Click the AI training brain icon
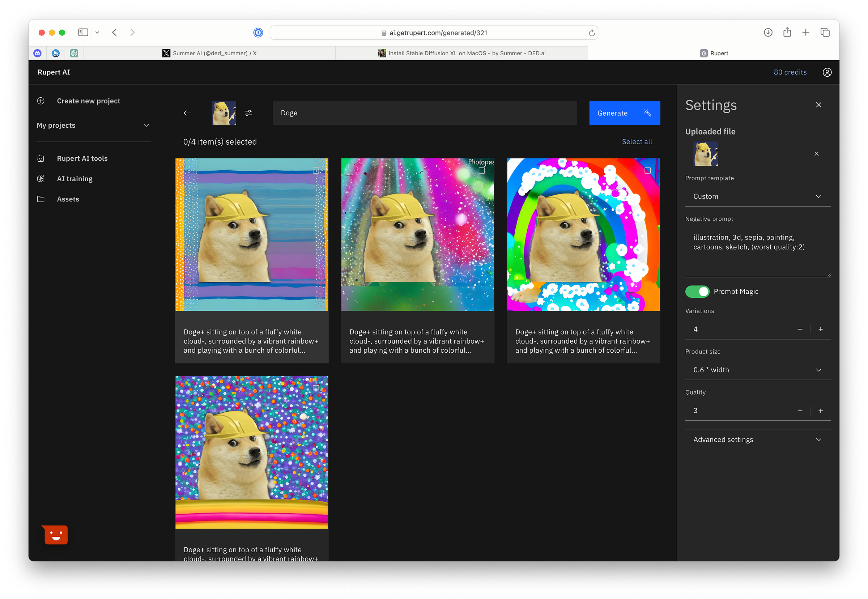This screenshot has width=868, height=599. 41,179
